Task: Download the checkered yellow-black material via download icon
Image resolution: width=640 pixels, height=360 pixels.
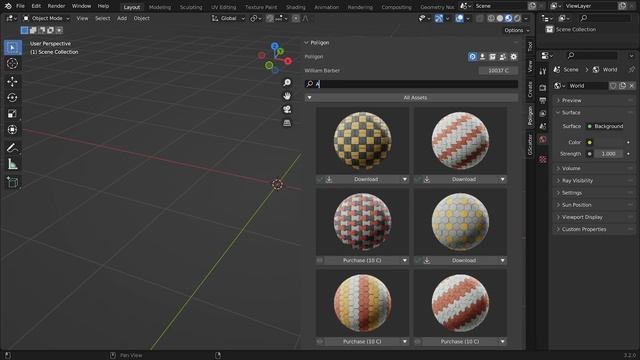Action: coord(329,179)
